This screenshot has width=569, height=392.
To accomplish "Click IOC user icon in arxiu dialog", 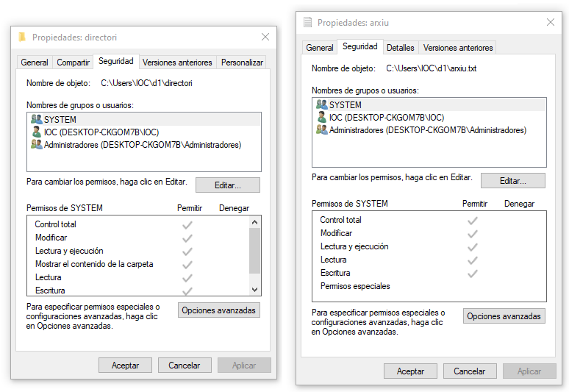I will click(321, 117).
